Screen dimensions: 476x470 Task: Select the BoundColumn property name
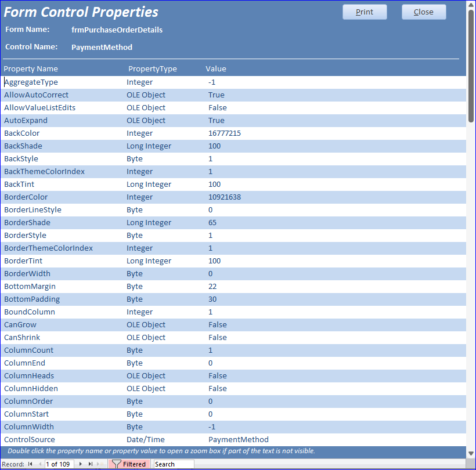pos(30,312)
